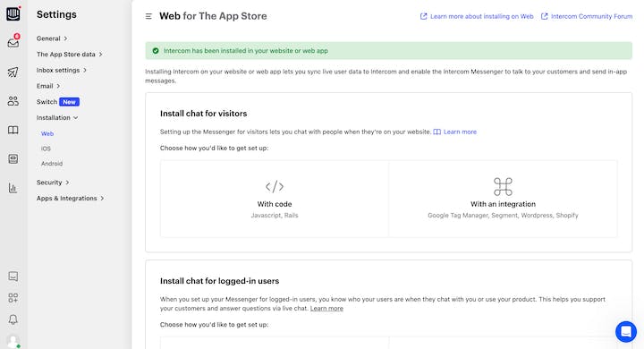The height and width of the screenshot is (349, 644).
Task: Select Android under Installation
Action: point(52,164)
